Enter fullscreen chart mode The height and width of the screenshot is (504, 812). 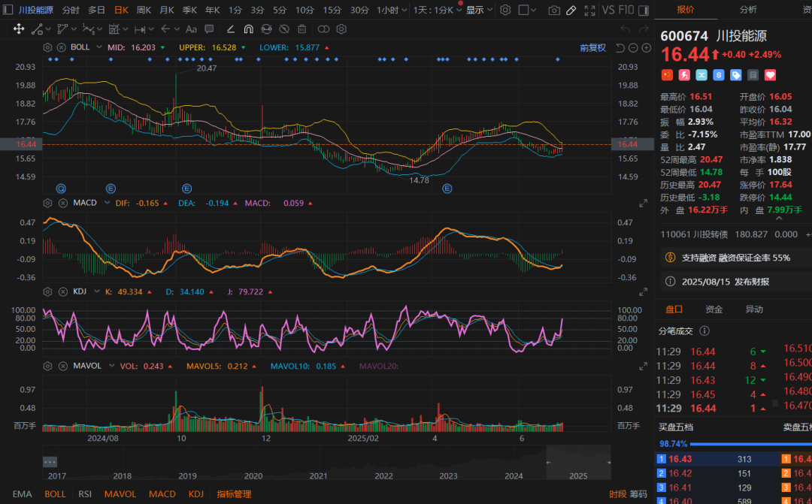[589, 10]
